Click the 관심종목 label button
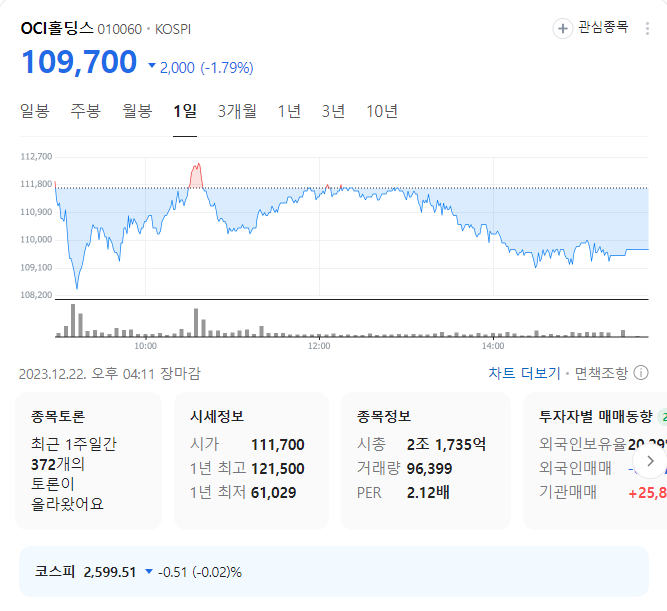The height and width of the screenshot is (611, 667). pyautogui.click(x=603, y=27)
